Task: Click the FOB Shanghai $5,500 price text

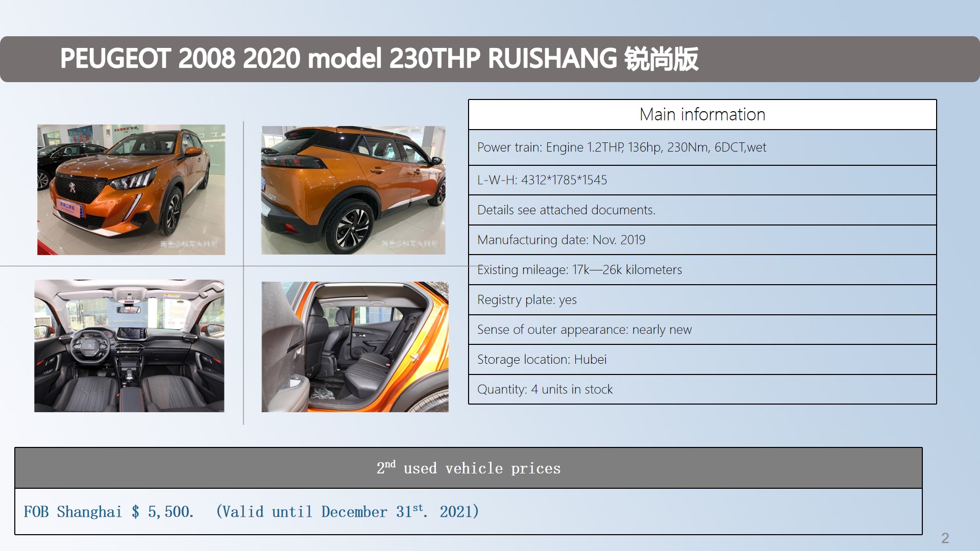Action: tap(108, 512)
